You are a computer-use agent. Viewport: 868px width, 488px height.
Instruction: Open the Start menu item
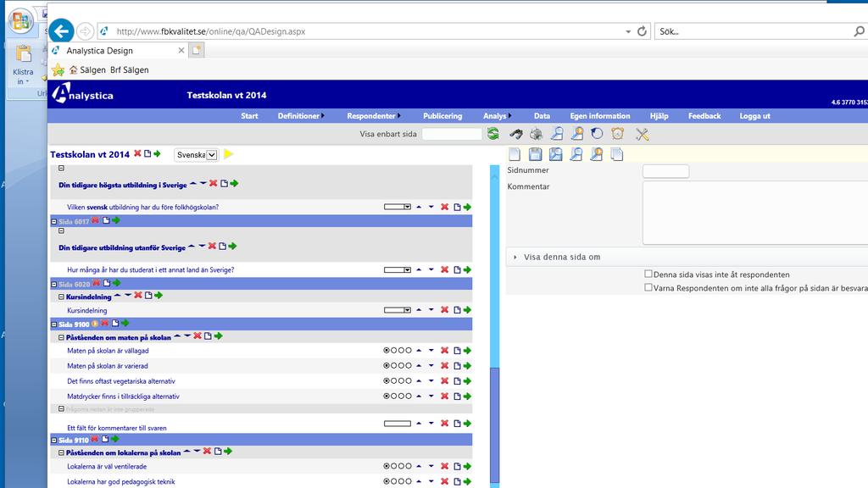coord(249,115)
